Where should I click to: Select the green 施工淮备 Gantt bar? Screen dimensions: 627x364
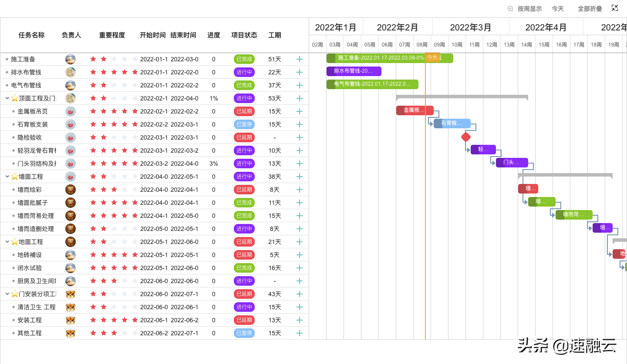click(x=390, y=58)
